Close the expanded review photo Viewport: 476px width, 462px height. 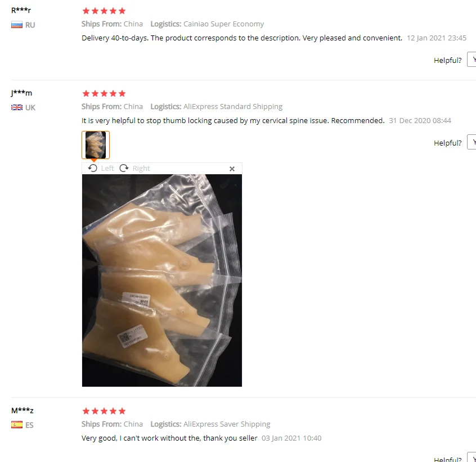(232, 169)
